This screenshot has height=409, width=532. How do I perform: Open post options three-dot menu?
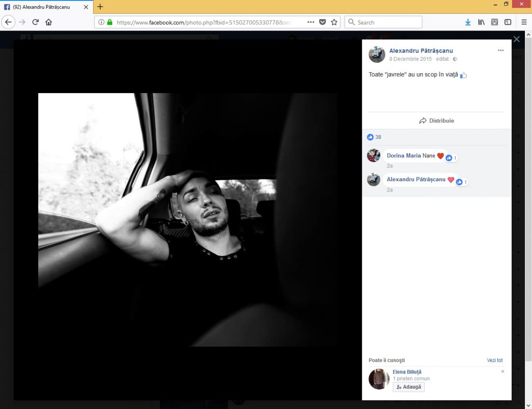(x=501, y=51)
